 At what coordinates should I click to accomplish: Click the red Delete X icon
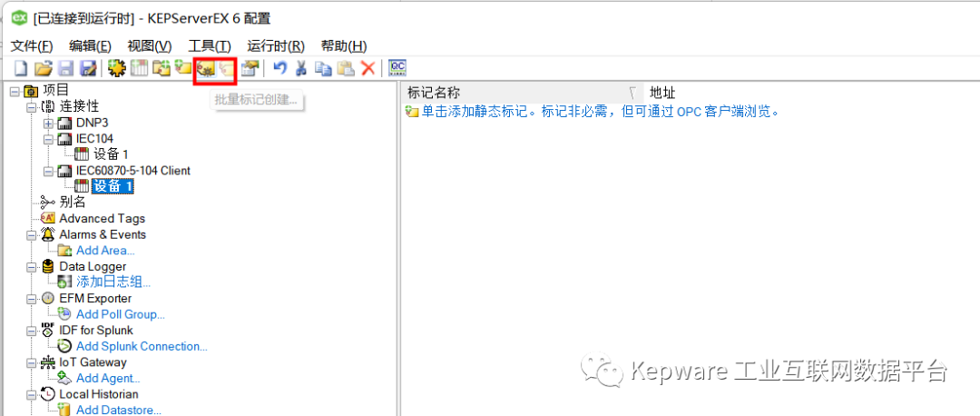[368, 68]
